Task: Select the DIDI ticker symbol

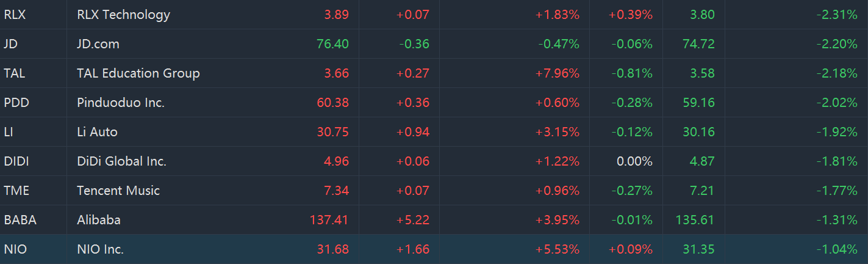Action: coord(16,161)
